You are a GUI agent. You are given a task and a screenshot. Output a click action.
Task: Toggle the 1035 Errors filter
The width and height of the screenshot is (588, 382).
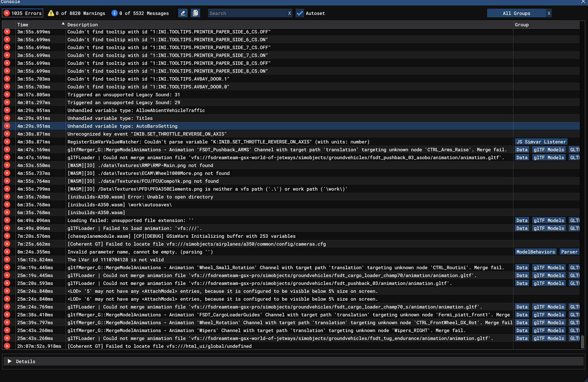(x=23, y=13)
